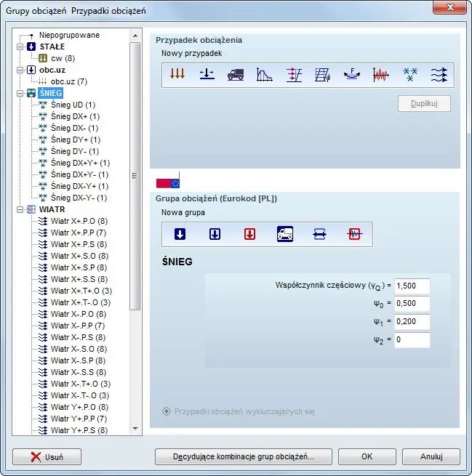Collapse the ŚNIEG tree group

(x=19, y=93)
